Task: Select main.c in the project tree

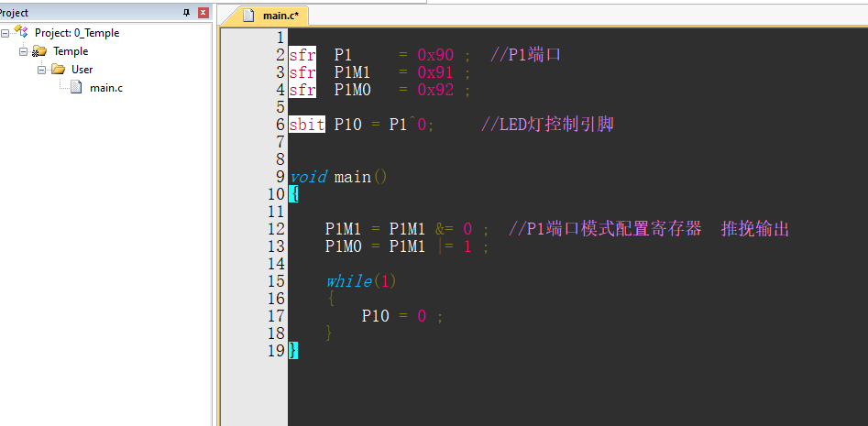Action: pos(106,88)
